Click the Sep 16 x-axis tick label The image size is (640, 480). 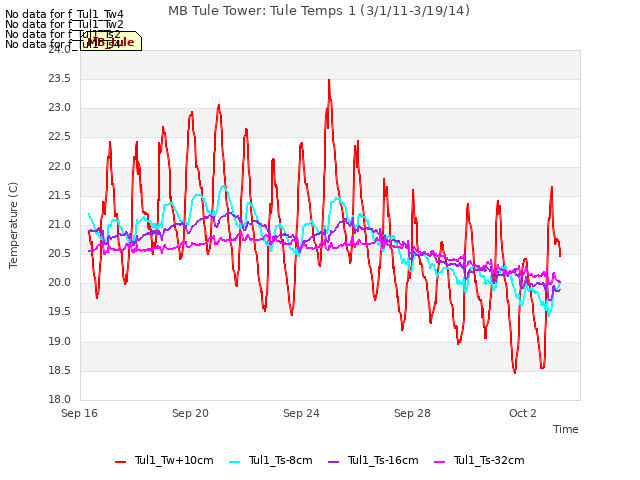(x=79, y=413)
